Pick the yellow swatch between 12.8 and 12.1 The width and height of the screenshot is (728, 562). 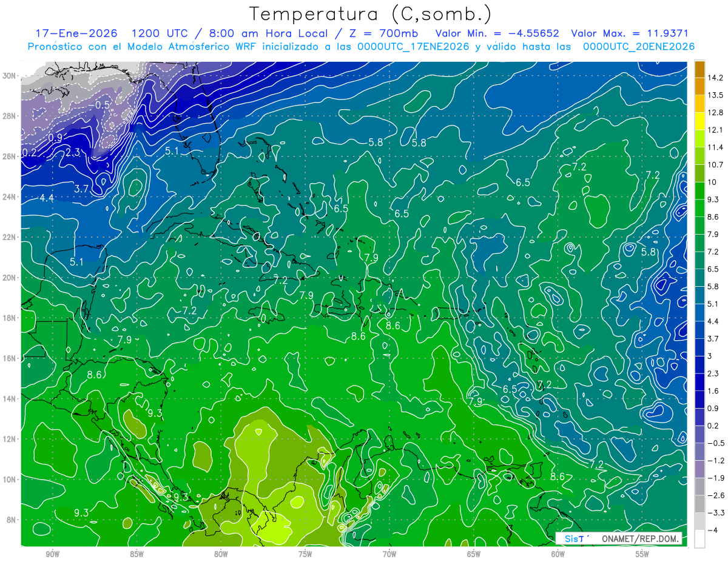click(x=699, y=121)
